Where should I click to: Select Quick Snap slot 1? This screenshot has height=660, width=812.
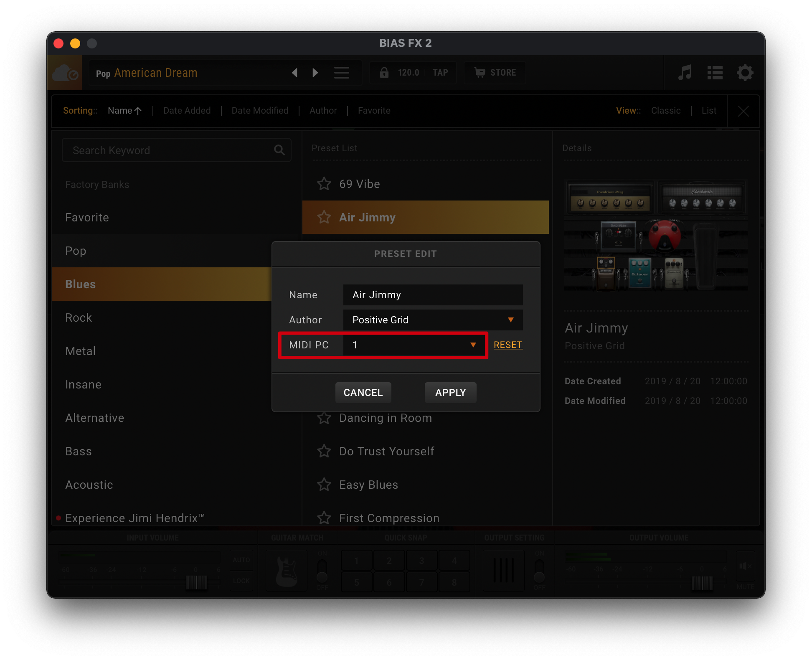point(357,561)
